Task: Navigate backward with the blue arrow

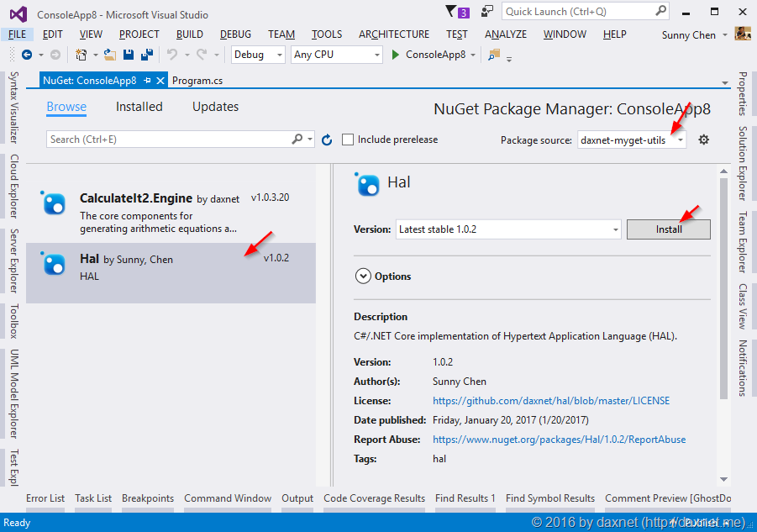Action: (27, 55)
